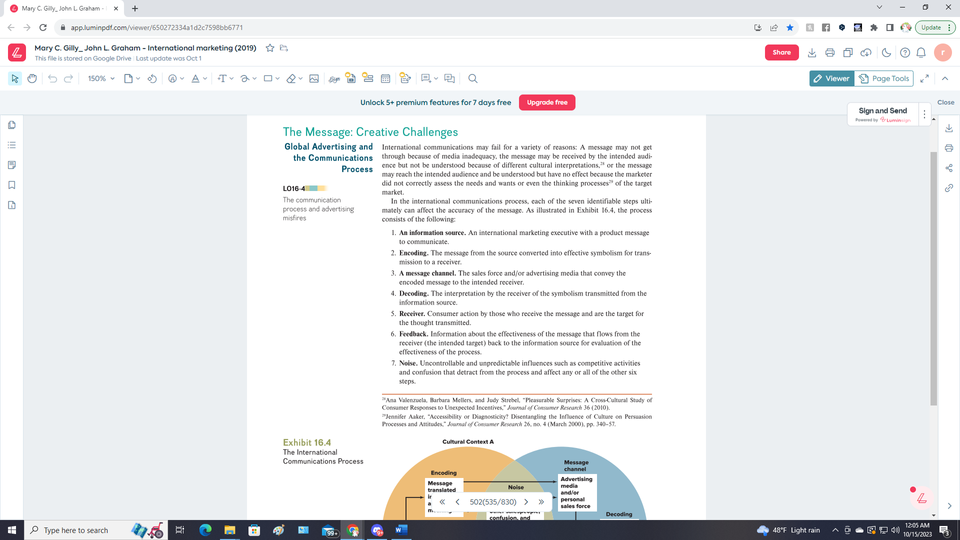Viewport: 960px width, 540px height.
Task: Move the document to a folder
Action: [284, 48]
